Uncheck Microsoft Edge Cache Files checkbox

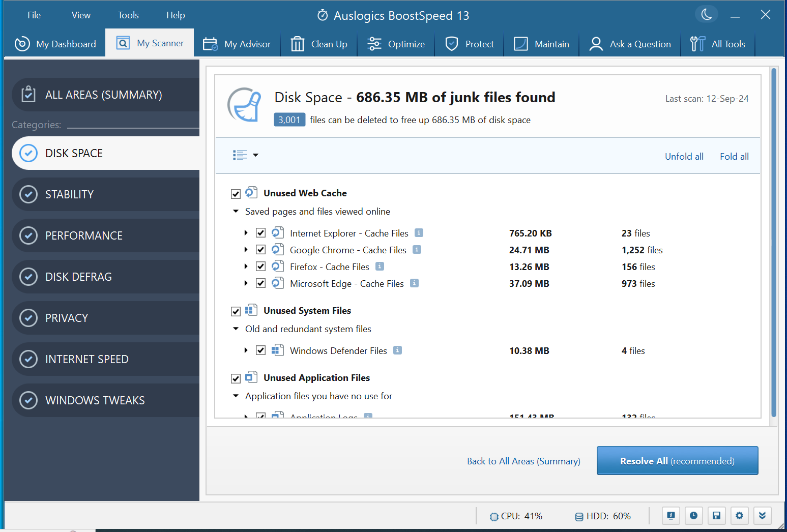pyautogui.click(x=260, y=283)
